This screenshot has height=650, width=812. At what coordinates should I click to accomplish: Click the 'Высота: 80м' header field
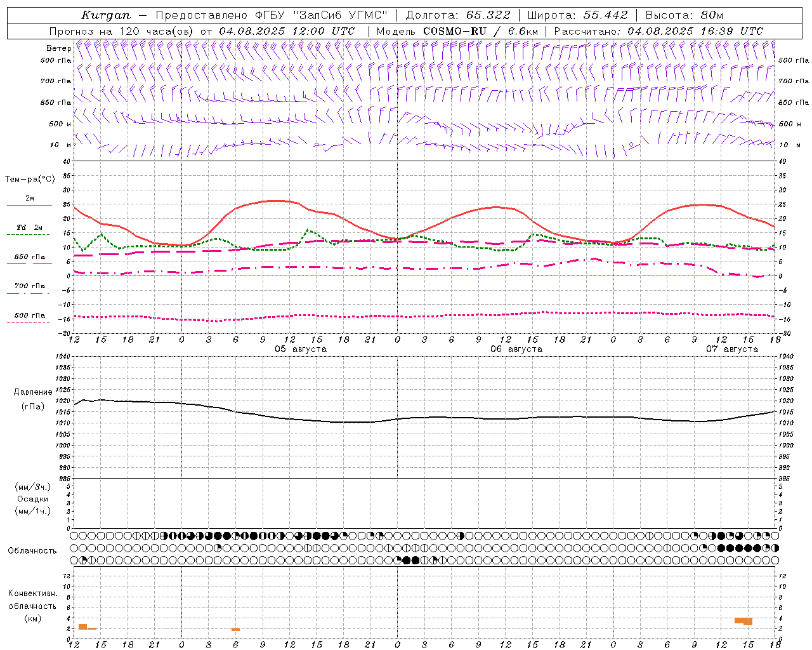(684, 15)
